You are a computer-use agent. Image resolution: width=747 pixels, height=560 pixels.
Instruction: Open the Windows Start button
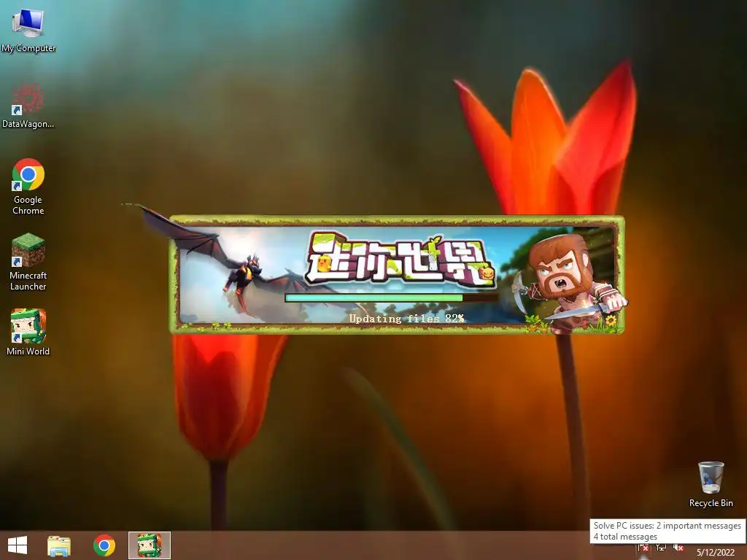pyautogui.click(x=18, y=545)
